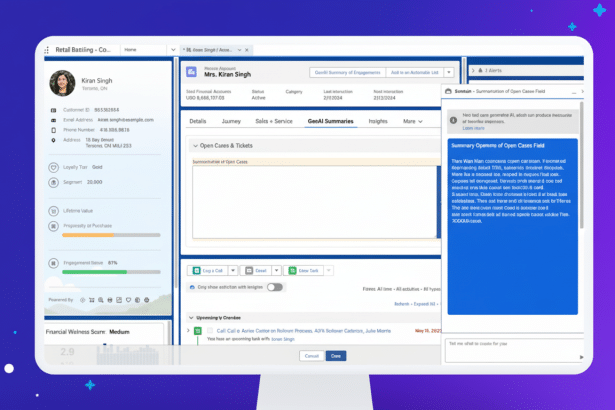This screenshot has height=410, width=615.
Task: Click the Einstein panel header icon
Action: 448,91
